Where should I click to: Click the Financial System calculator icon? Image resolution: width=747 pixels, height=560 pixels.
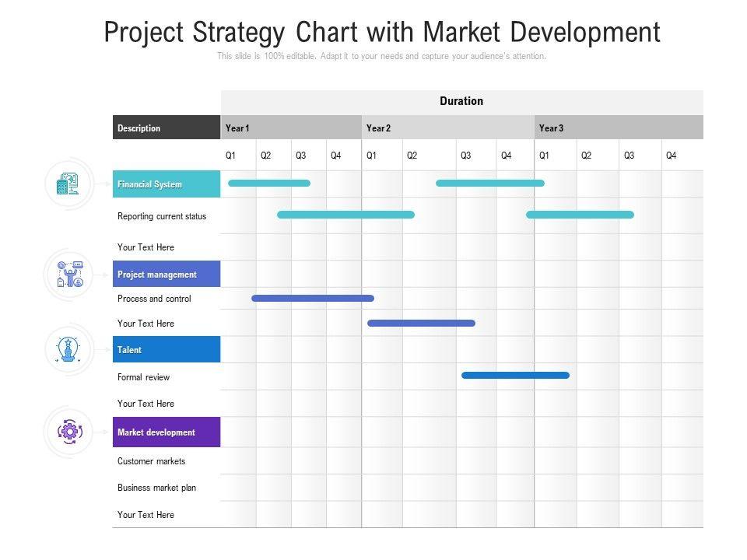68,184
